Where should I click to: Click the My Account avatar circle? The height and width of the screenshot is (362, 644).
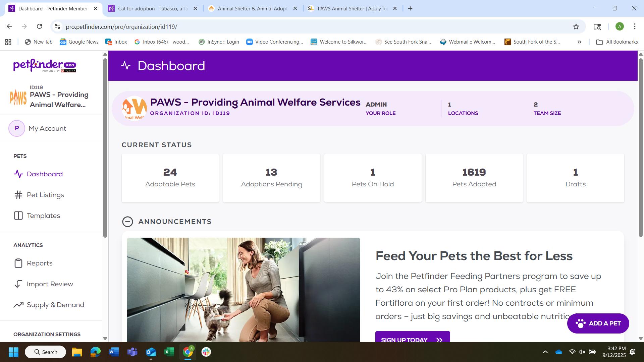[x=17, y=128]
